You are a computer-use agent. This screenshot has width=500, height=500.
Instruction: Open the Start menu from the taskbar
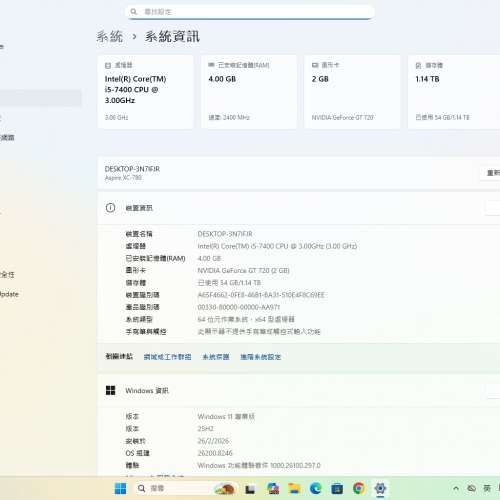point(120,489)
